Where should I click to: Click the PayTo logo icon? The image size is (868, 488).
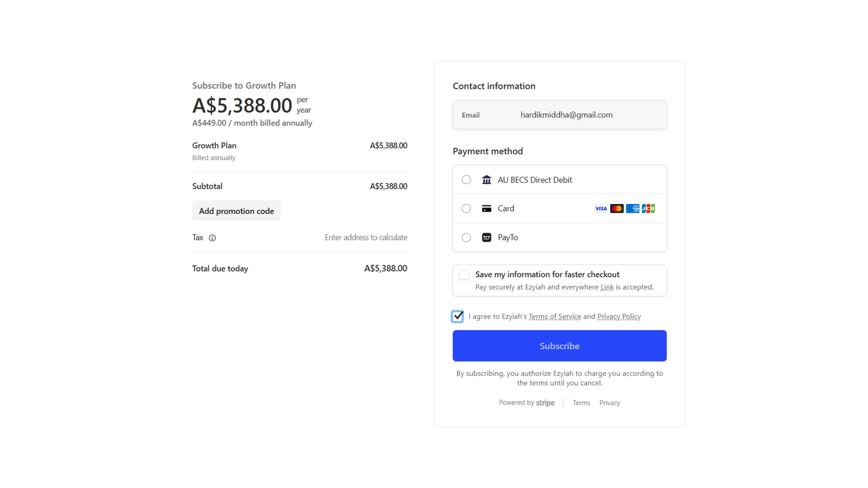[x=487, y=237]
